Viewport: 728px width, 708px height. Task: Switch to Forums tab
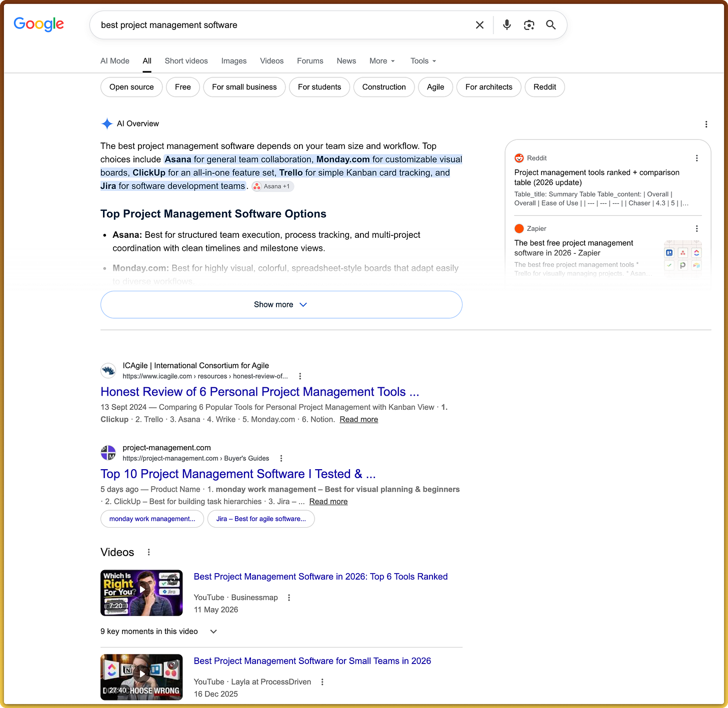[x=310, y=61]
